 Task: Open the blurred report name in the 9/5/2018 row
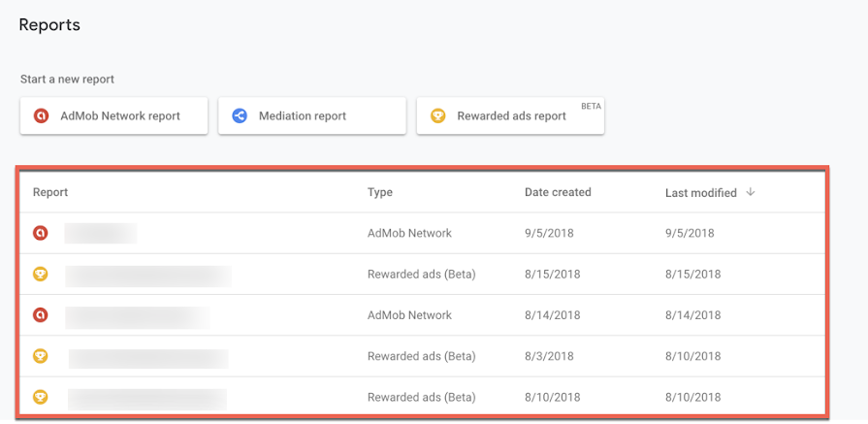(101, 233)
